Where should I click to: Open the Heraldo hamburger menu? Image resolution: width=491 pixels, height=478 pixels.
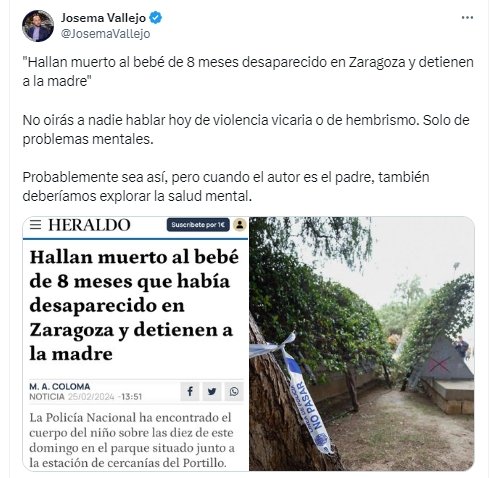pos(35,225)
